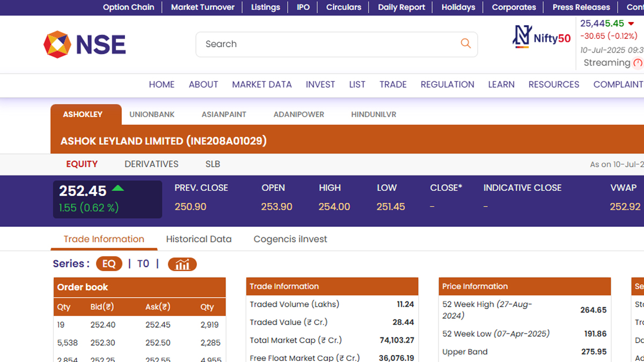The width and height of the screenshot is (644, 362).
Task: Open Corporates link
Action: coord(514,8)
